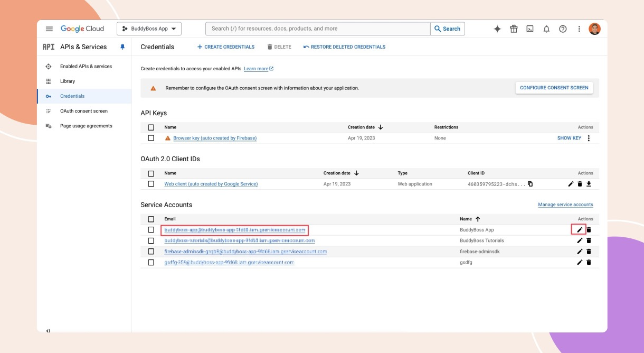Image resolution: width=644 pixels, height=353 pixels.
Task: Open the Learn more link
Action: pyautogui.click(x=259, y=69)
